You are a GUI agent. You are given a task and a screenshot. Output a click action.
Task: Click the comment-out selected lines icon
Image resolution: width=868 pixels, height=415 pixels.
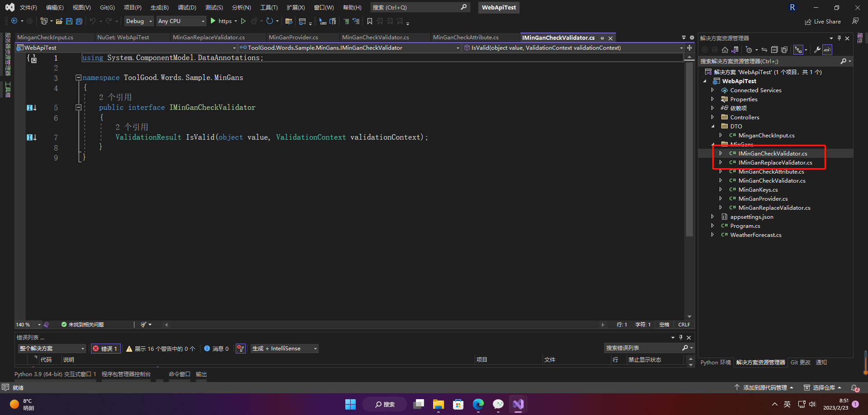click(346, 21)
